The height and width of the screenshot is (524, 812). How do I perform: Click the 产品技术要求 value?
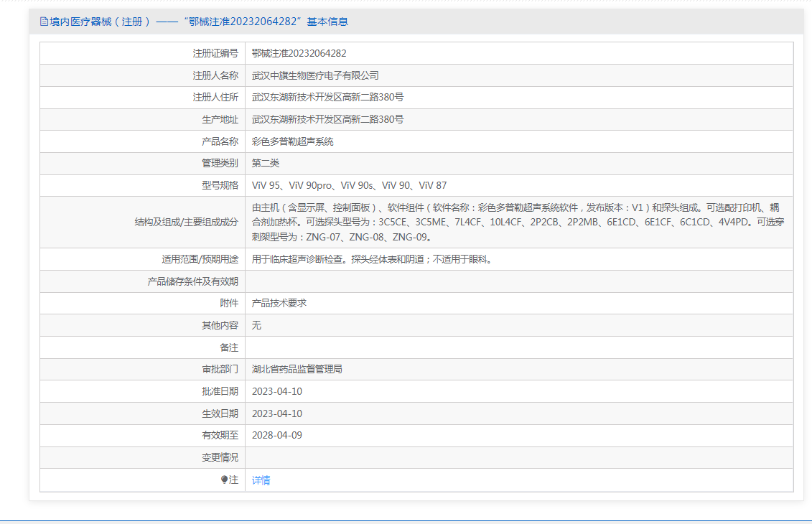pyautogui.click(x=279, y=304)
